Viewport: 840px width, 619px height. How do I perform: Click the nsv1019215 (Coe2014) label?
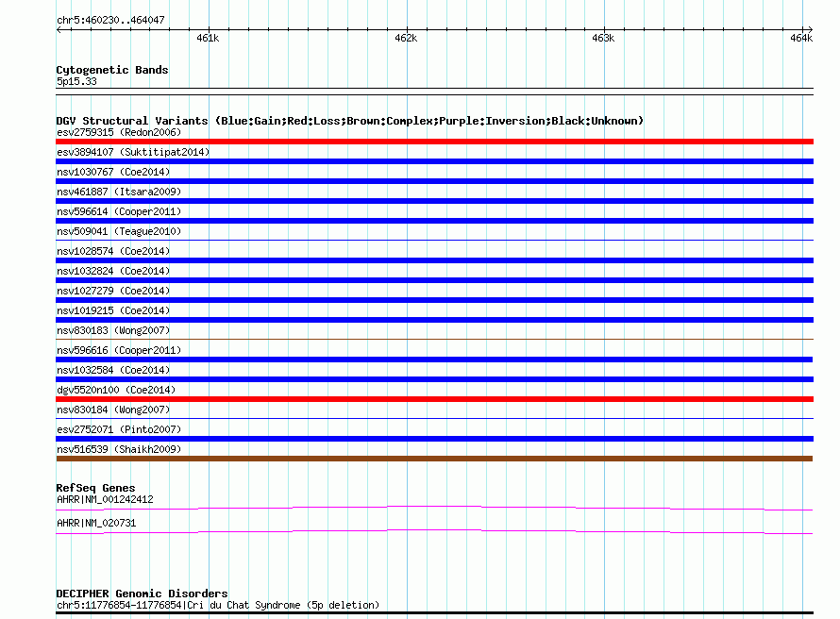(113, 310)
